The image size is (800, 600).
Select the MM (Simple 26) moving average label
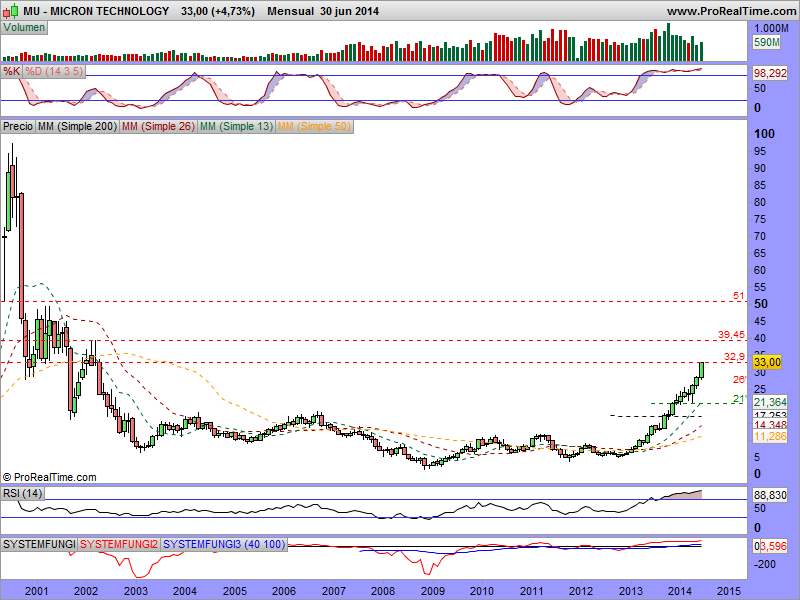[158, 126]
